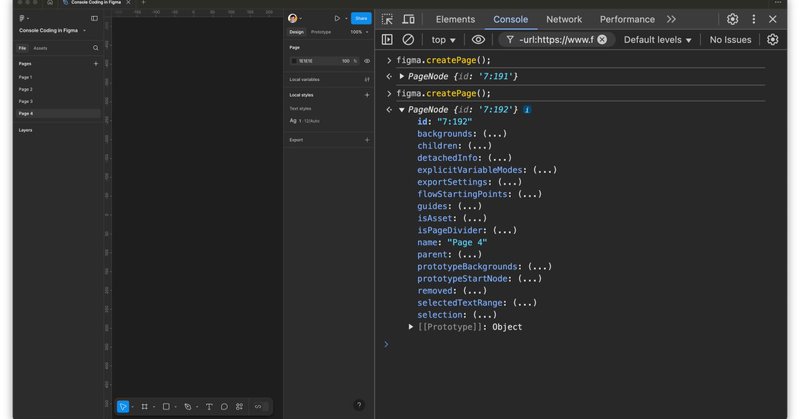Select the Frame tool in Figma toolbar

[144, 407]
